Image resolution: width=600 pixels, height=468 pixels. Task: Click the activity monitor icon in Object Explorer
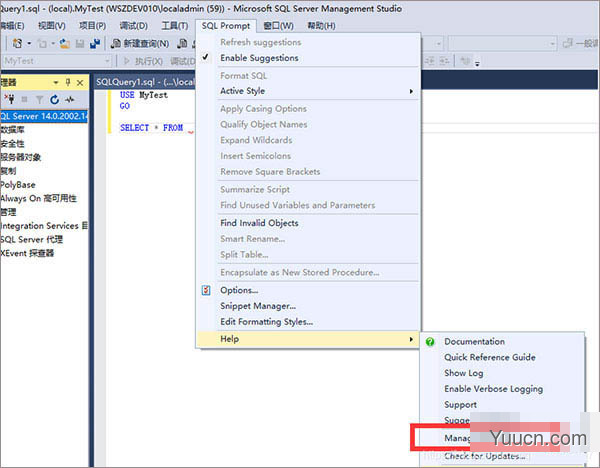click(69, 100)
